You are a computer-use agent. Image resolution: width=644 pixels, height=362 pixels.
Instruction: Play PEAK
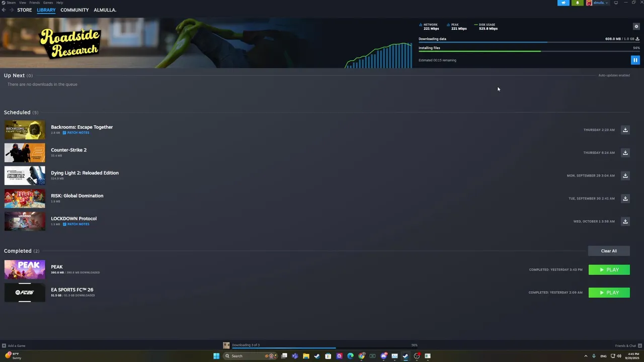coord(609,270)
